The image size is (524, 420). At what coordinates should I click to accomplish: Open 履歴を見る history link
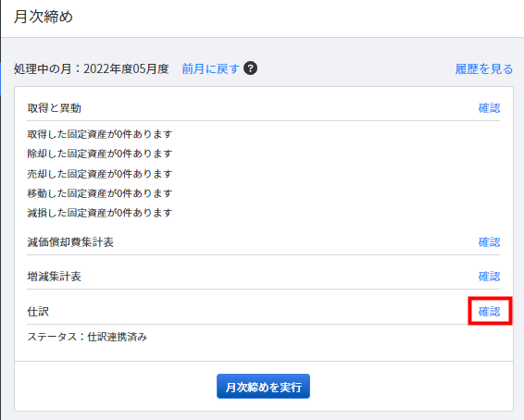click(484, 68)
